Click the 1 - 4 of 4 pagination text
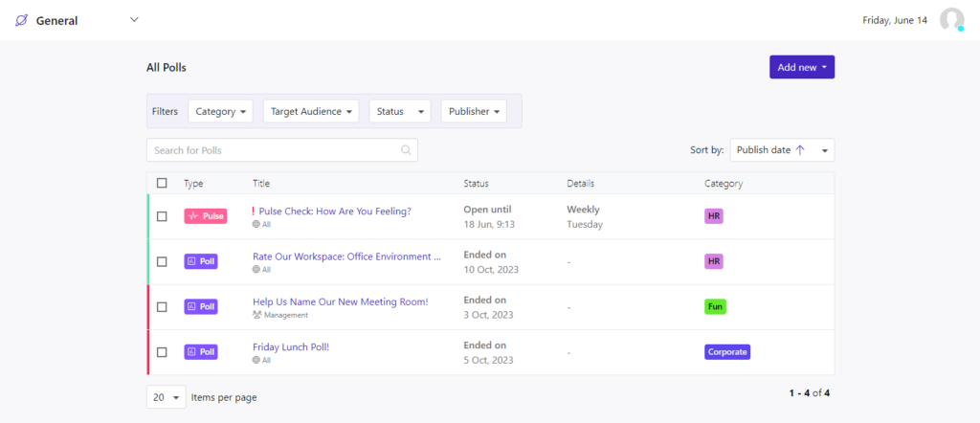980x423 pixels. tap(810, 393)
